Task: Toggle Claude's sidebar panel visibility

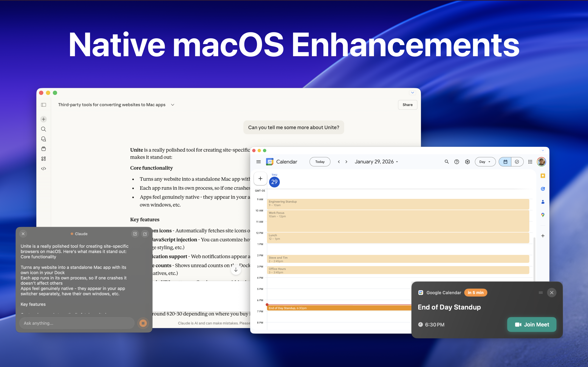Action: [43, 105]
